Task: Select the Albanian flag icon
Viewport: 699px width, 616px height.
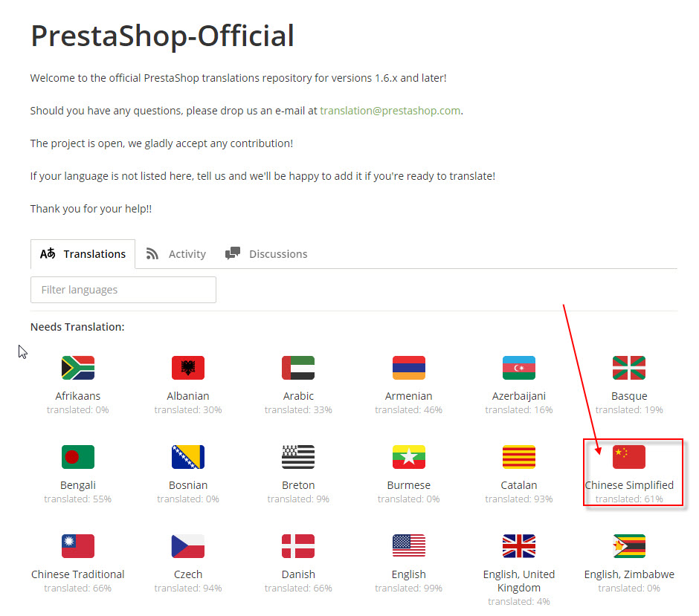Action: (188, 368)
